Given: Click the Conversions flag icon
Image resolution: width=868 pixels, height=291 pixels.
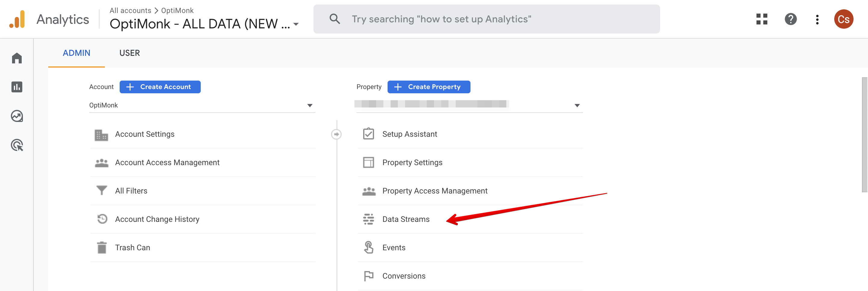Looking at the screenshot, I should [x=369, y=276].
